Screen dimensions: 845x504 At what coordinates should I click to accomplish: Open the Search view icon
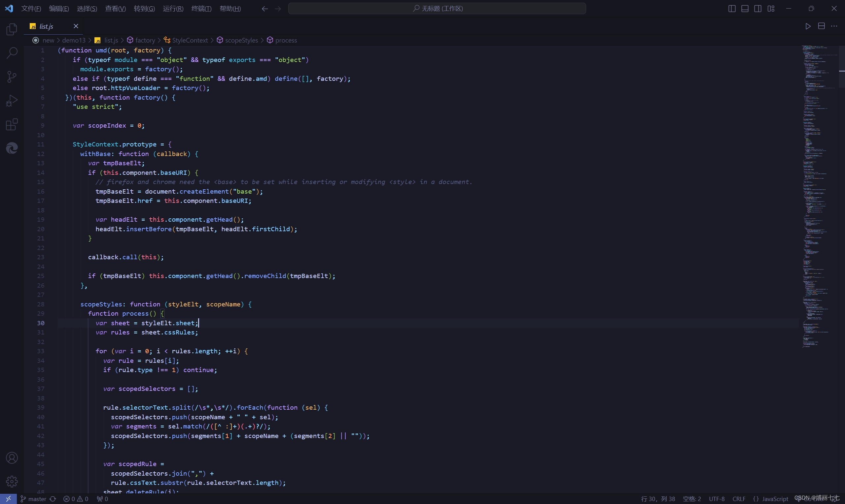click(x=12, y=53)
